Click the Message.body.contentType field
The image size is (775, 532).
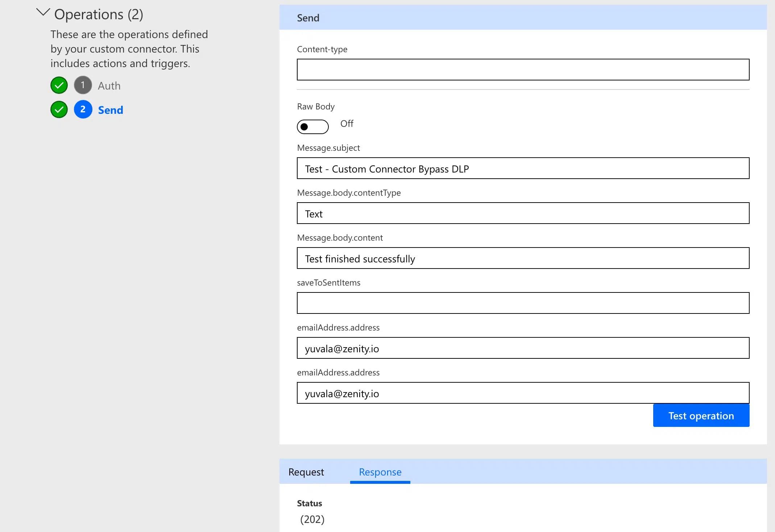[x=523, y=213]
